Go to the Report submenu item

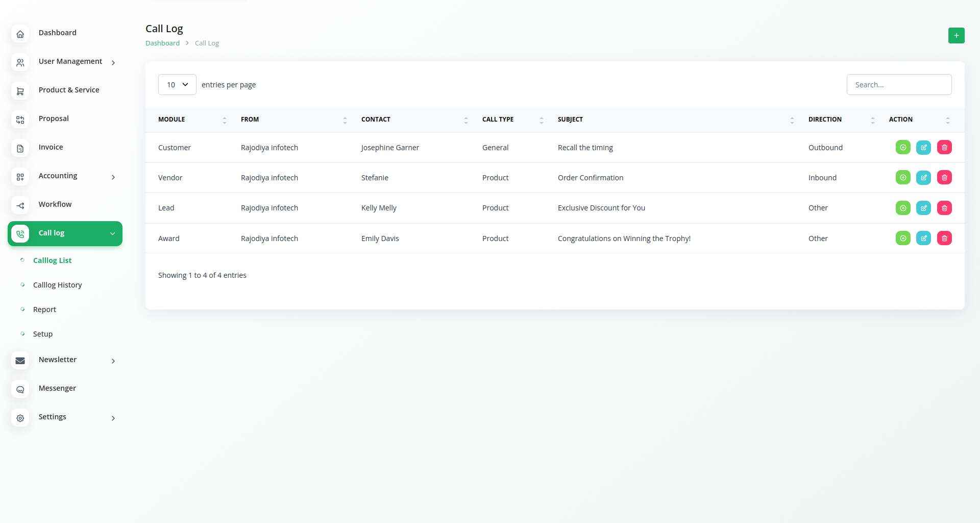[x=44, y=310]
